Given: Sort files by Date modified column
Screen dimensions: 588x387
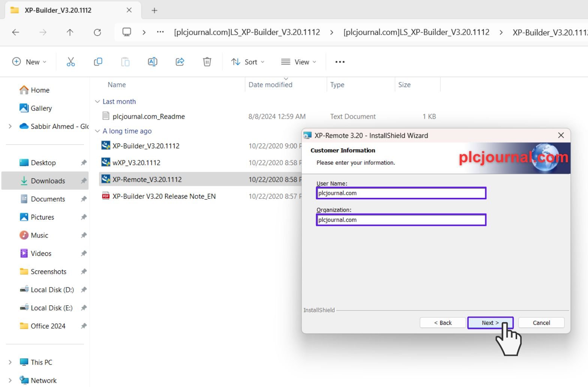Looking at the screenshot, I should pos(270,85).
